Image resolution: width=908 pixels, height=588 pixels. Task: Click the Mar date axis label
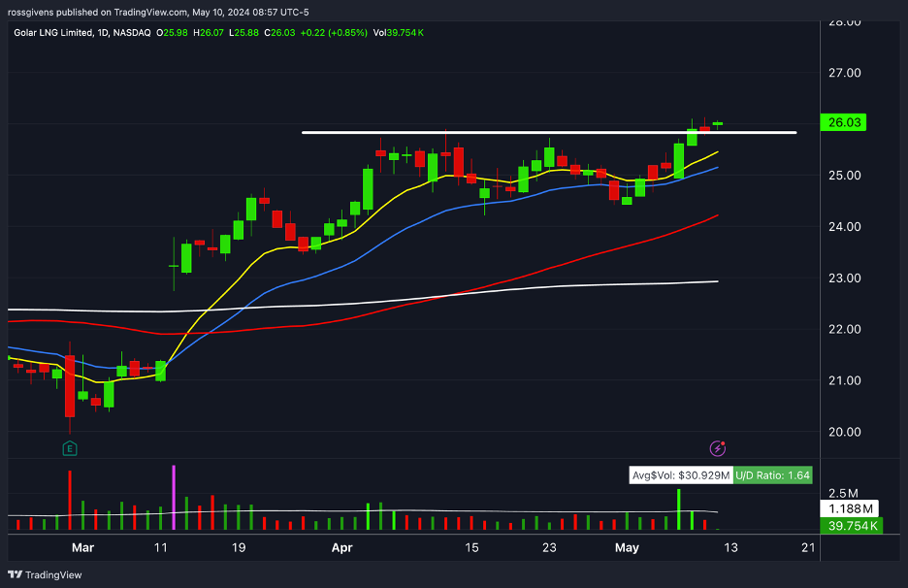tap(82, 547)
